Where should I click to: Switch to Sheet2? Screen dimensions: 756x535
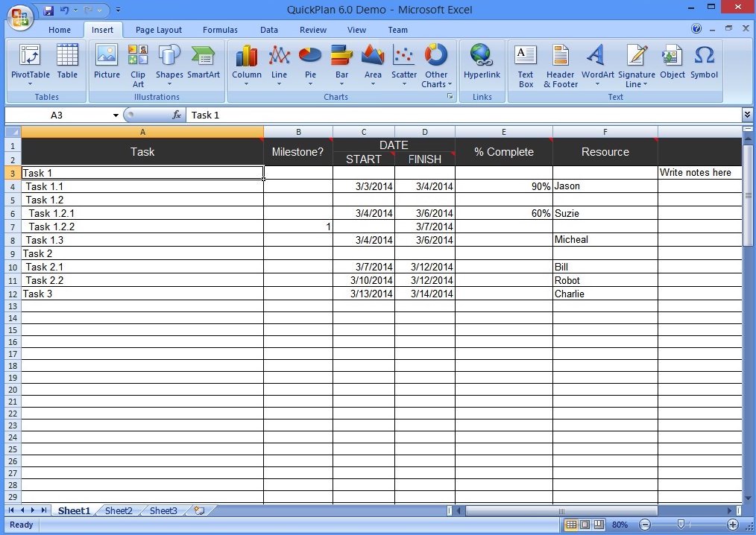coord(118,510)
